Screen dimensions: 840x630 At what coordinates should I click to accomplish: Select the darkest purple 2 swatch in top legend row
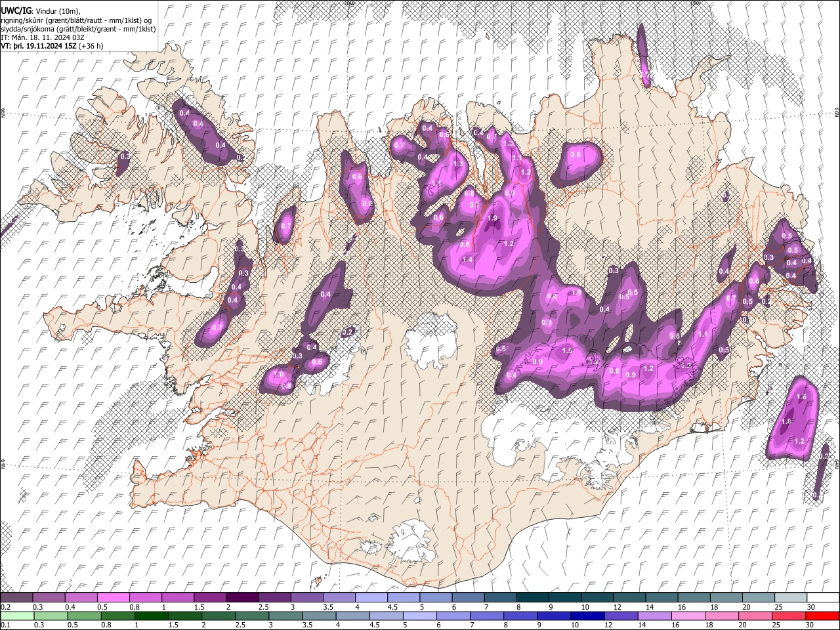coord(242,597)
